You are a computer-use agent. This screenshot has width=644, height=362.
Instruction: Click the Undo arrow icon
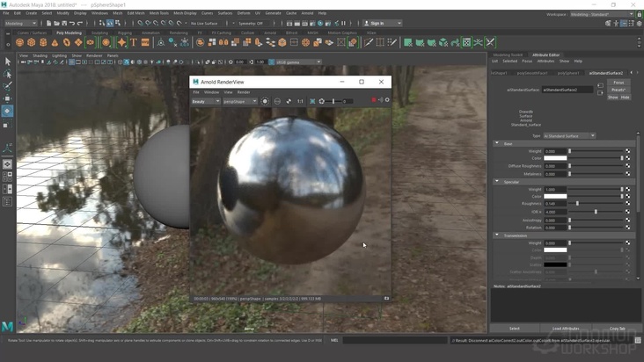72,24
